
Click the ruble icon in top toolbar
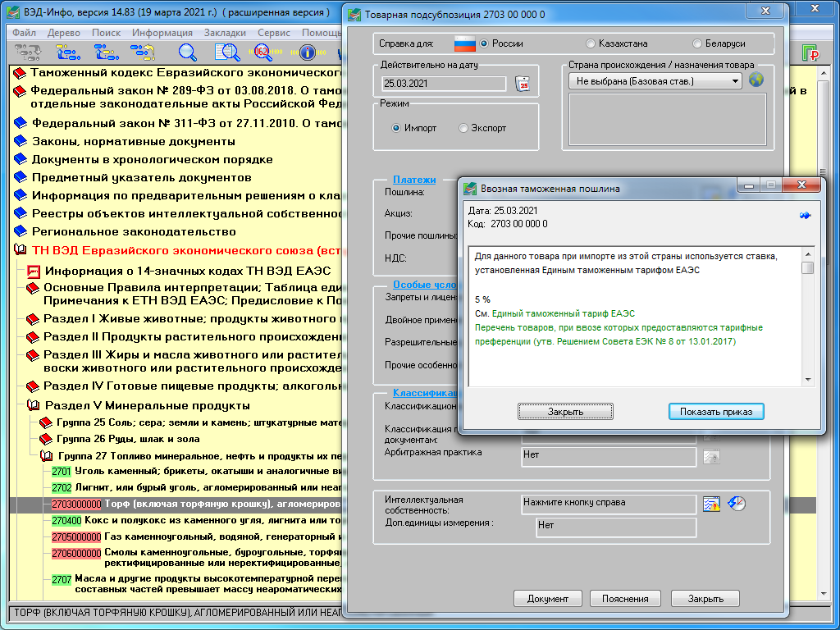pos(810,53)
